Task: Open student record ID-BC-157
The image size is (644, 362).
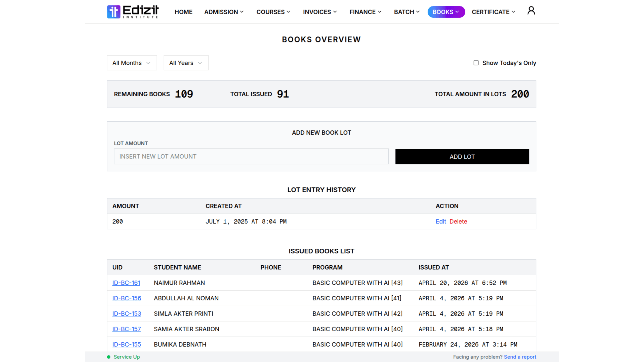Action: click(x=126, y=329)
